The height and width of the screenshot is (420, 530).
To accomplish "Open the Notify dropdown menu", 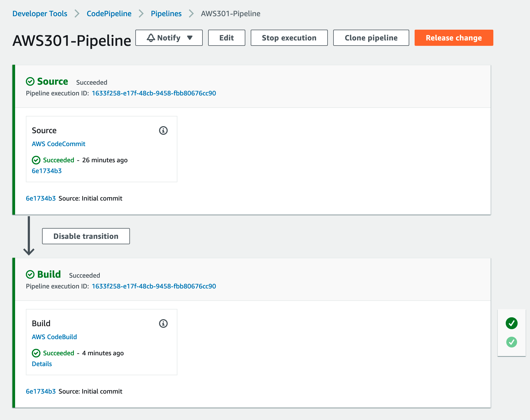I will pyautogui.click(x=169, y=38).
